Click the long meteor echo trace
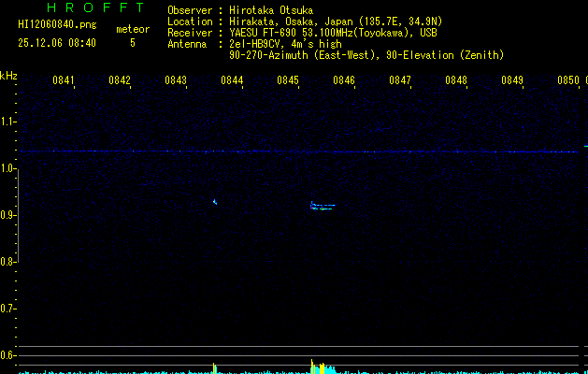 tap(322, 206)
